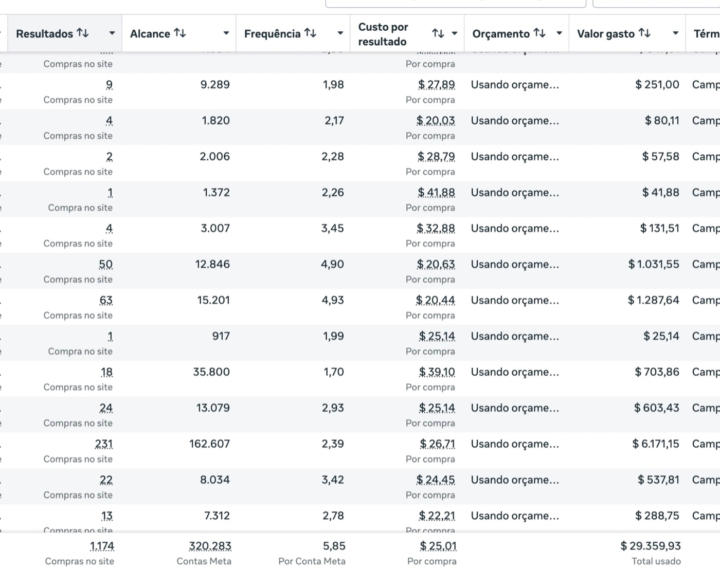Image resolution: width=720 pixels, height=588 pixels.
Task: Open the 1.174 total results link
Action: point(102,546)
